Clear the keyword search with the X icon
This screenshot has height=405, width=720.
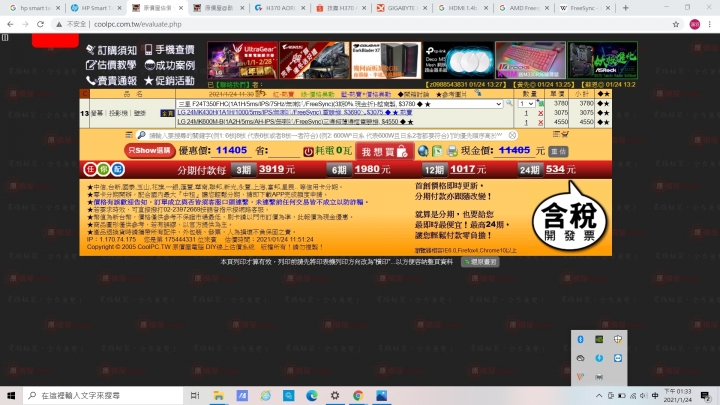click(512, 135)
